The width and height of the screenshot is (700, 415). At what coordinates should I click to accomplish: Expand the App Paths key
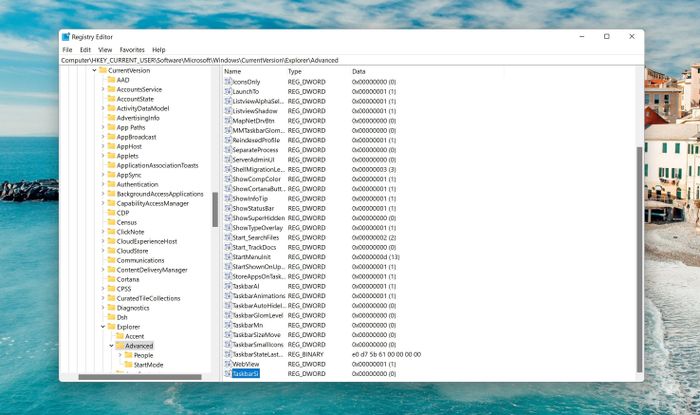coord(103,127)
